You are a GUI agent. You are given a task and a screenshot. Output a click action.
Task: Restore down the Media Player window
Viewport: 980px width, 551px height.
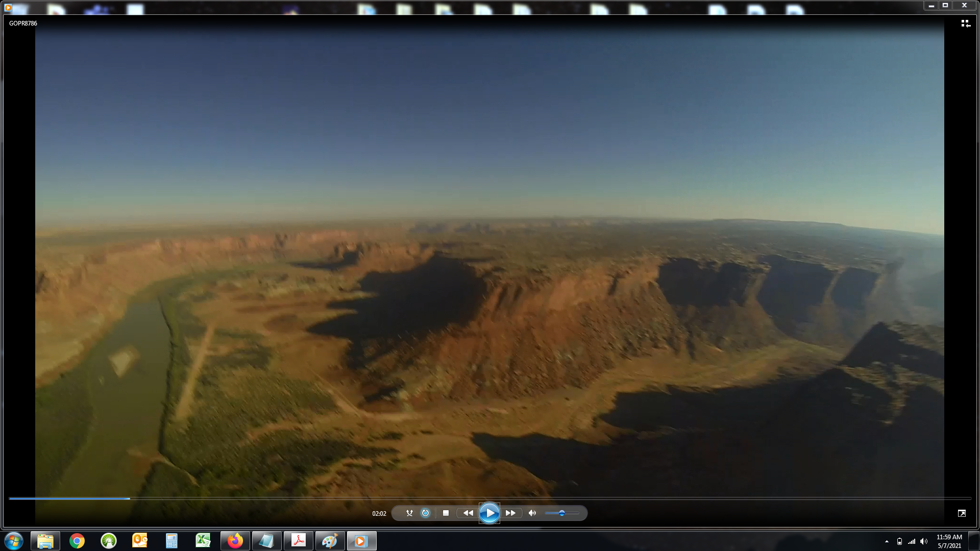pos(945,5)
